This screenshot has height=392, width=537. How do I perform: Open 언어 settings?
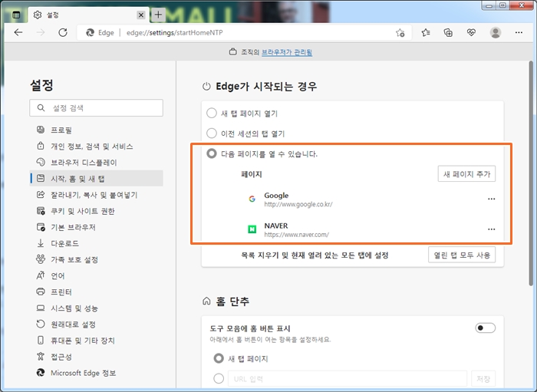[96, 275]
